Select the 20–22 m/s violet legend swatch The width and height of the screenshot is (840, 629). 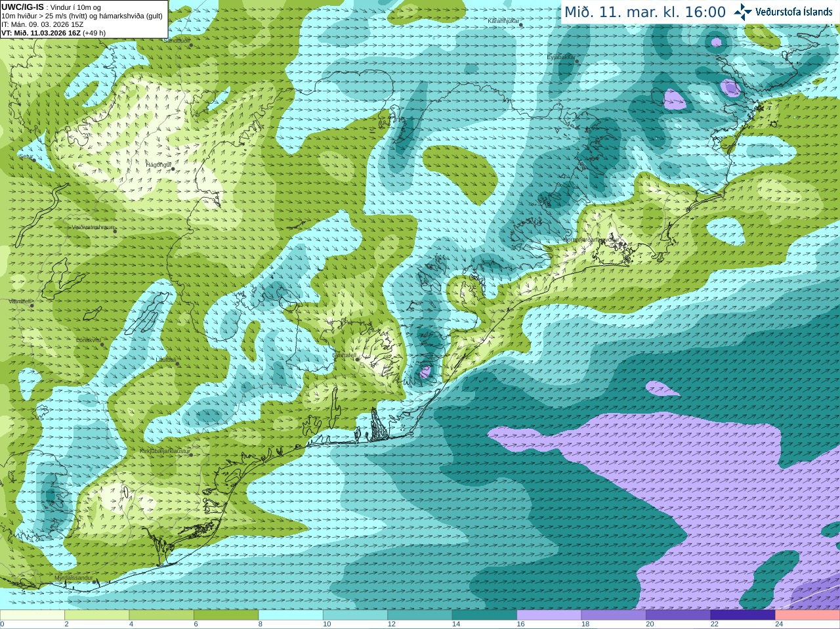coord(679,615)
